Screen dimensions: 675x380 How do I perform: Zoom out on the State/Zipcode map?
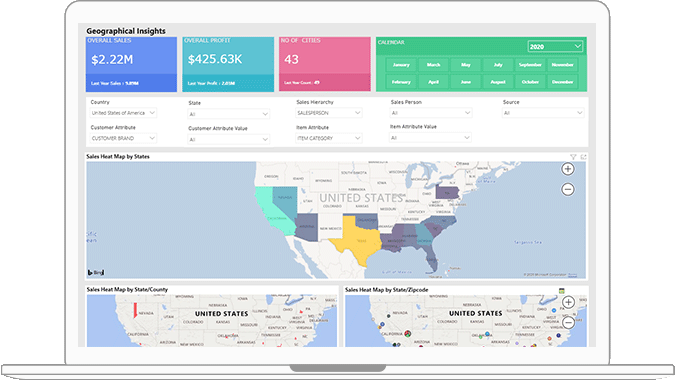pyautogui.click(x=568, y=322)
